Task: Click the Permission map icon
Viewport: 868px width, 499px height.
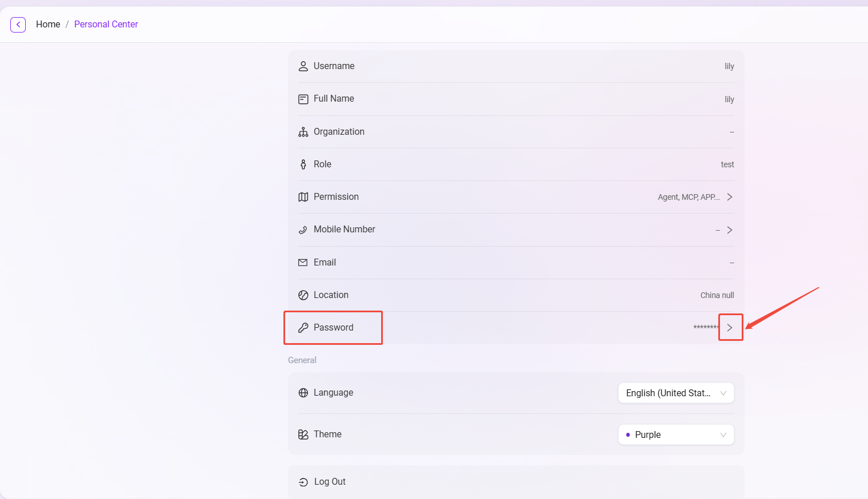Action: (x=303, y=197)
